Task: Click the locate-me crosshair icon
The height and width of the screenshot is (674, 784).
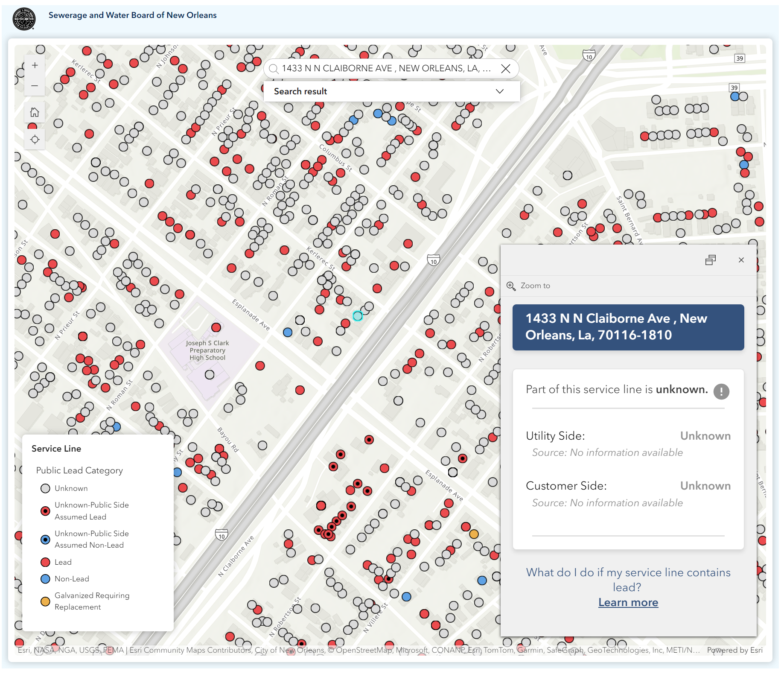Action: click(x=35, y=139)
